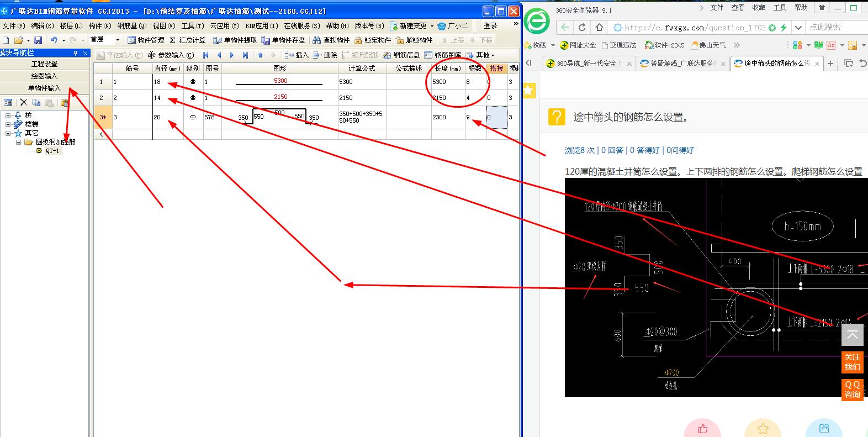Open 工具 menu in 360 browser
868x437 pixels.
[780, 8]
